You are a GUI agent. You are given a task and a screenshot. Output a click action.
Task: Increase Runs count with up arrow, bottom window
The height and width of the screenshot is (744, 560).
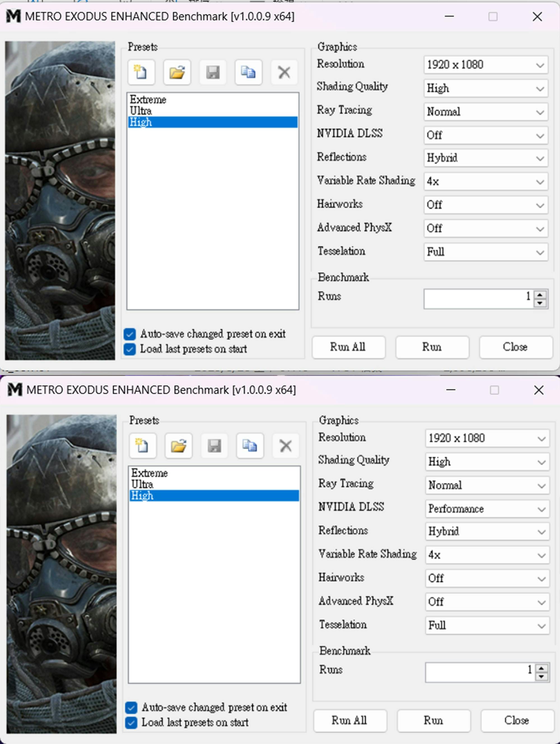click(542, 668)
